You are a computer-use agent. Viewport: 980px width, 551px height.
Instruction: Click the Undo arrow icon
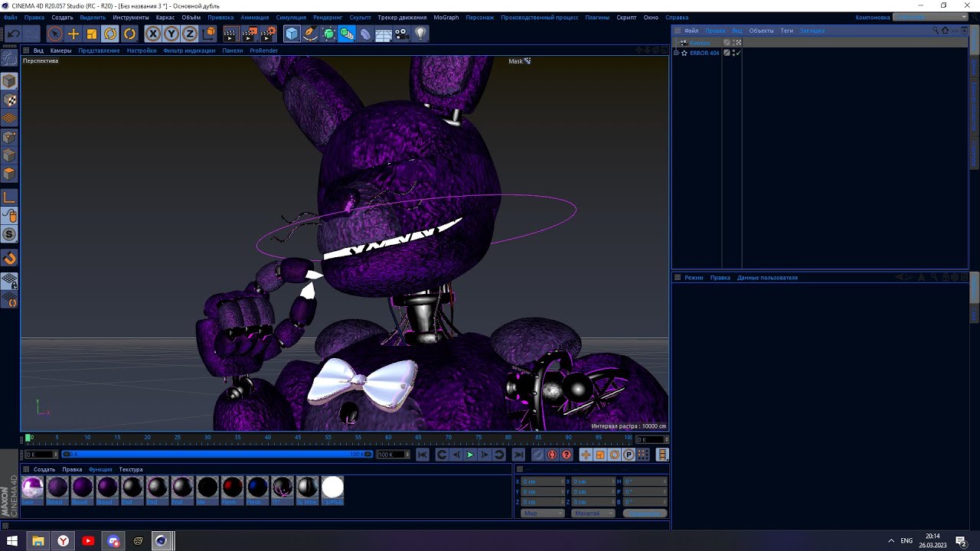[14, 34]
